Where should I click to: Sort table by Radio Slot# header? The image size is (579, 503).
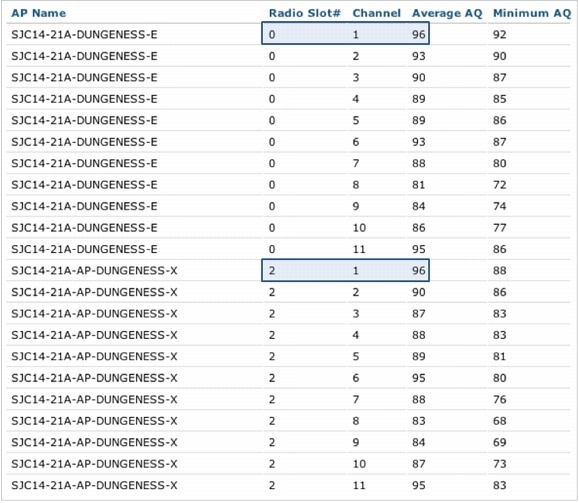click(304, 13)
